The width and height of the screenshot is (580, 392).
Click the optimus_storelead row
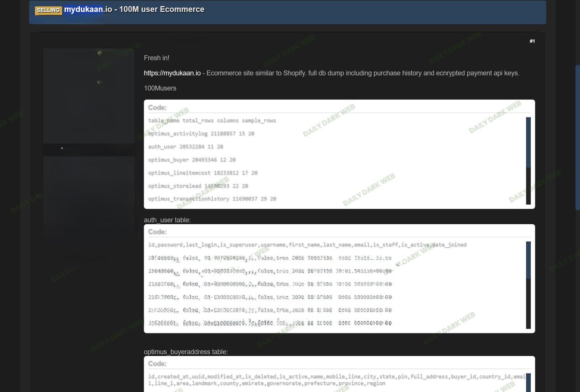tap(198, 186)
